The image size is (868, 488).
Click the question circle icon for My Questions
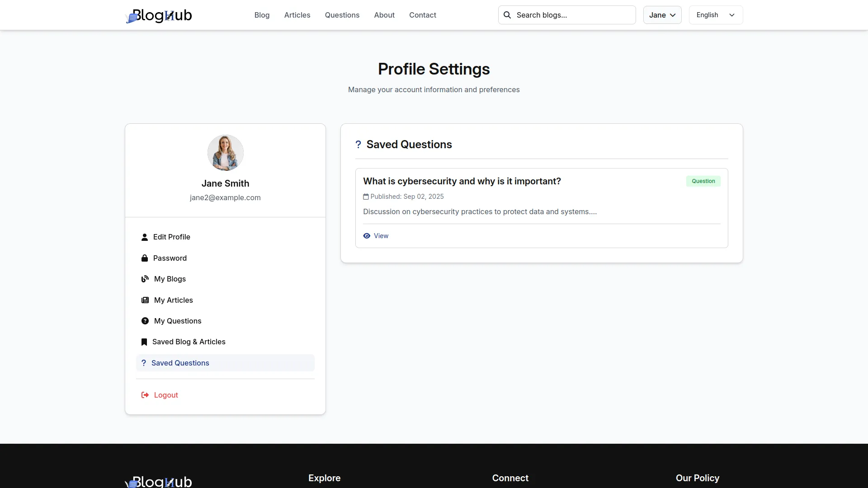tap(145, 321)
